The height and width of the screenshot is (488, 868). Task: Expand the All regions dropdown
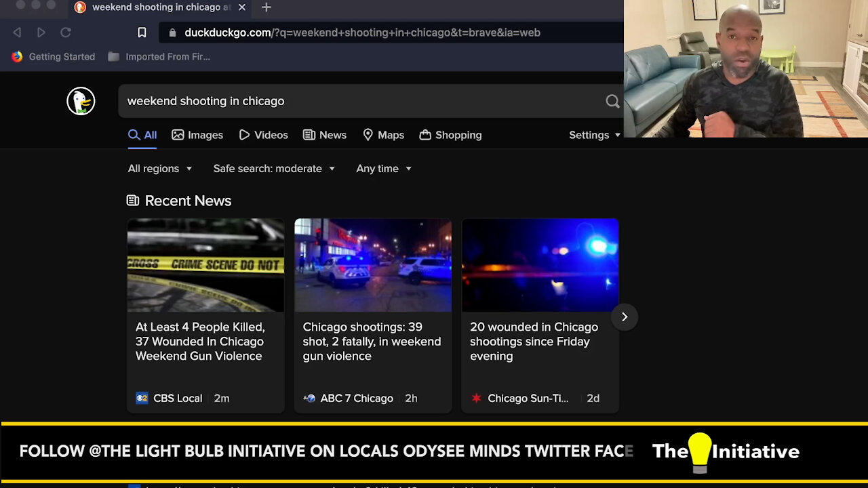tap(160, 169)
